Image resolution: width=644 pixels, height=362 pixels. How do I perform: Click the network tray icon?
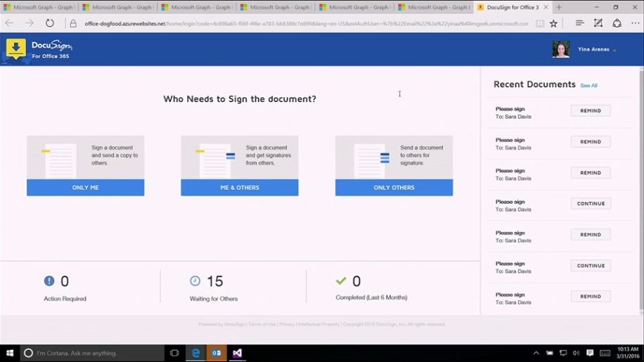(563, 353)
